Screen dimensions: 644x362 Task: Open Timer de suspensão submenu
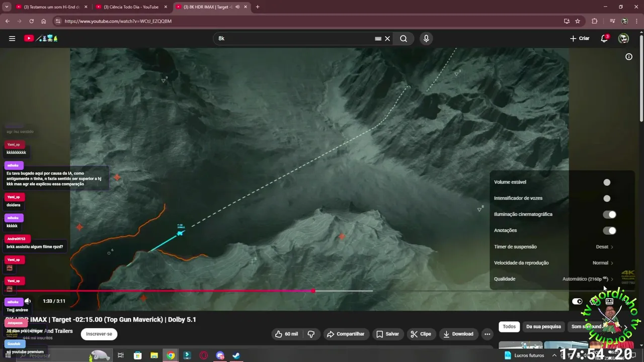coord(553,247)
